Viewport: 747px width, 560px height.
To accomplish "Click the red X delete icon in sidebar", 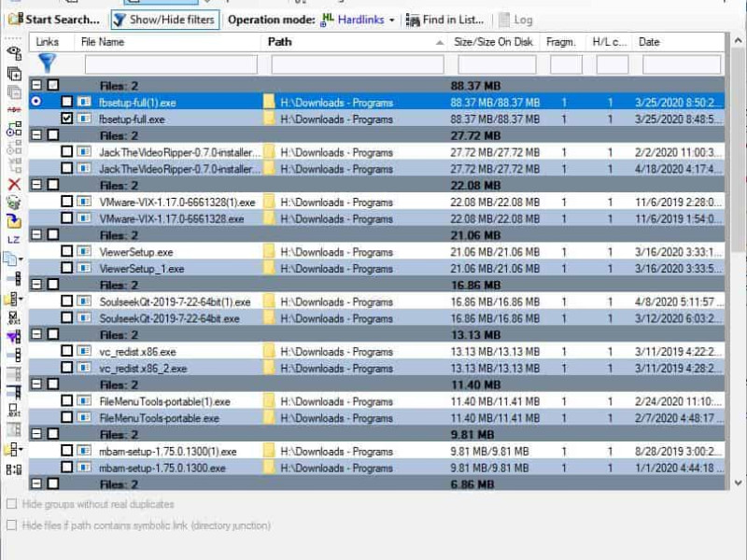I will tap(14, 184).
